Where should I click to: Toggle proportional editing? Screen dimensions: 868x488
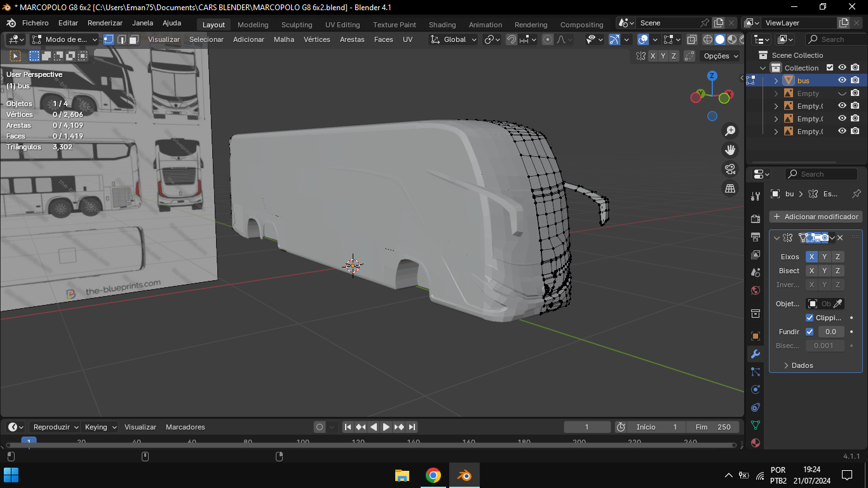click(548, 39)
